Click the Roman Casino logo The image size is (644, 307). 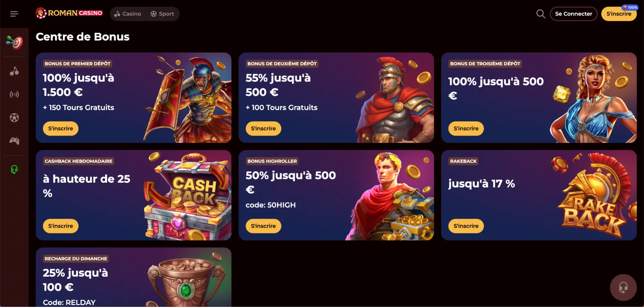(69, 13)
